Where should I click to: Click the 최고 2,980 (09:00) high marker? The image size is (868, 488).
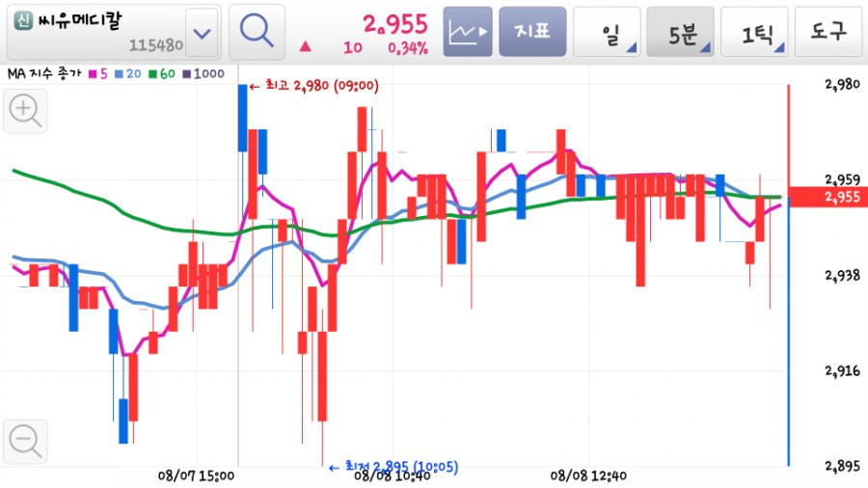click(x=313, y=86)
